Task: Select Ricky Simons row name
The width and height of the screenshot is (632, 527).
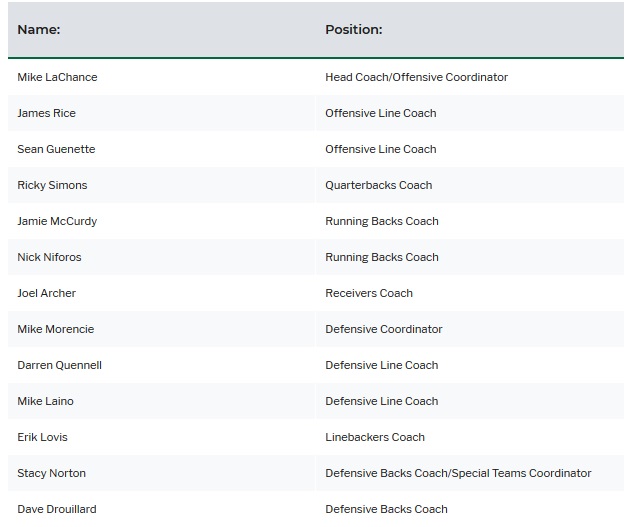Action: tap(52, 185)
